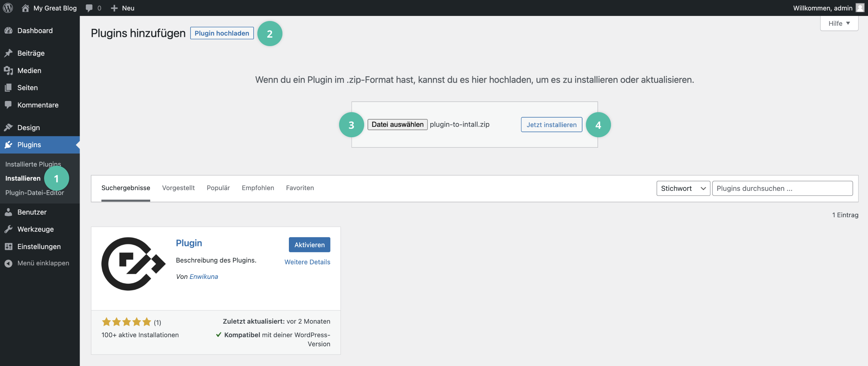Screen dimensions: 868x366
Task: Click the Einstellungen sliders icon
Action: (8, 247)
